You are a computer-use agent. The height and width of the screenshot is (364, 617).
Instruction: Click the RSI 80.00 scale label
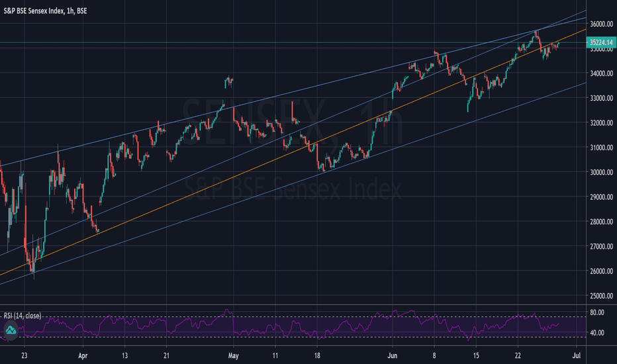click(x=597, y=312)
